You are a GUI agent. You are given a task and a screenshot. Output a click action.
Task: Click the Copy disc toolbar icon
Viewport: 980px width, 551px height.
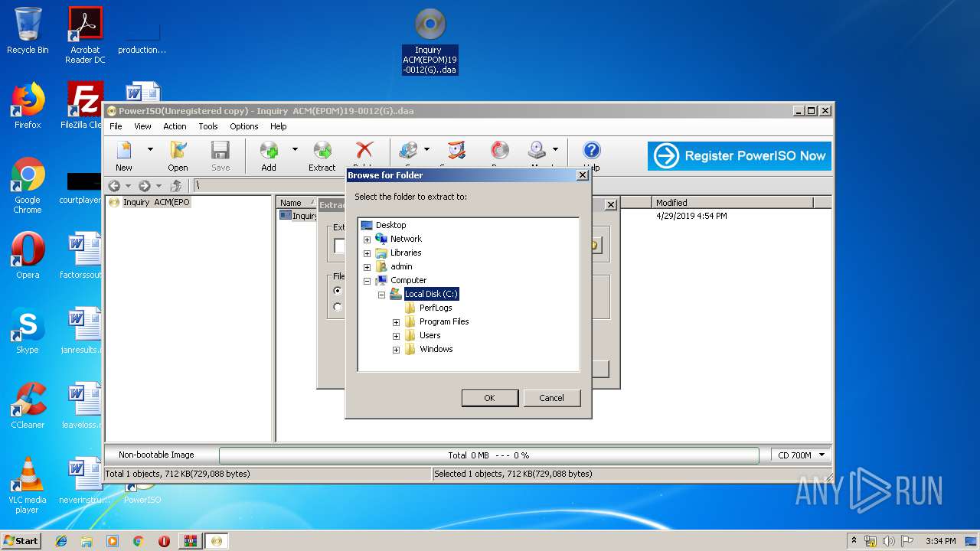[409, 152]
